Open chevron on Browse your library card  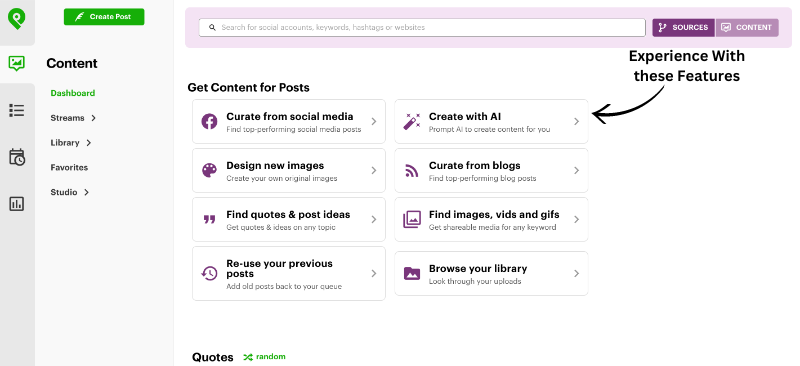pos(577,274)
